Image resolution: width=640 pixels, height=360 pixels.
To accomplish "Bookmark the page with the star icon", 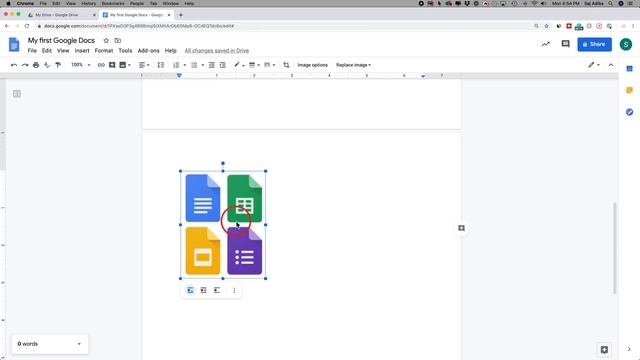I will [x=547, y=26].
